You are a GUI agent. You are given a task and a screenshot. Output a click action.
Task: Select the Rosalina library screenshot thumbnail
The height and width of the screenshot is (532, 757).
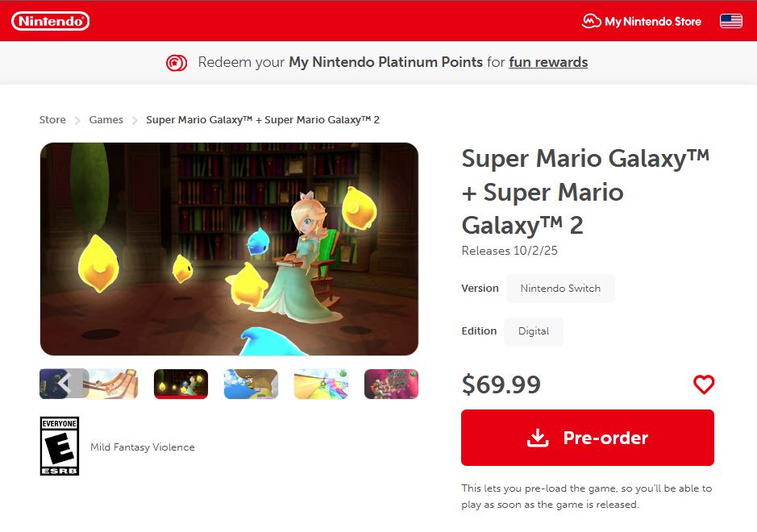(x=181, y=384)
